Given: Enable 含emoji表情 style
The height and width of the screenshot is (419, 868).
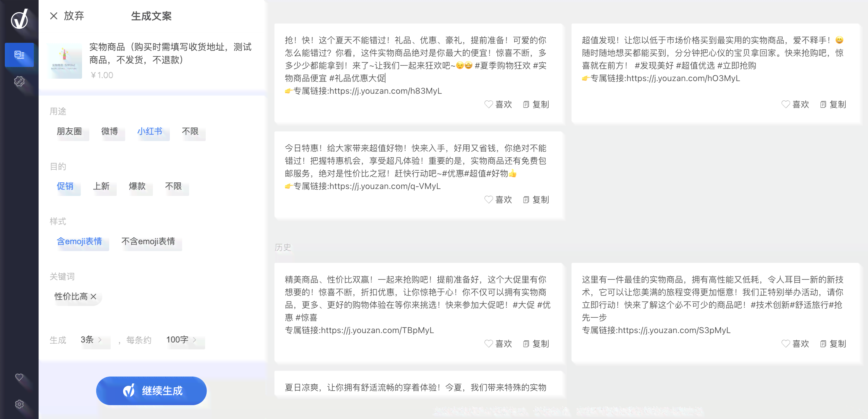Looking at the screenshot, I should [79, 241].
